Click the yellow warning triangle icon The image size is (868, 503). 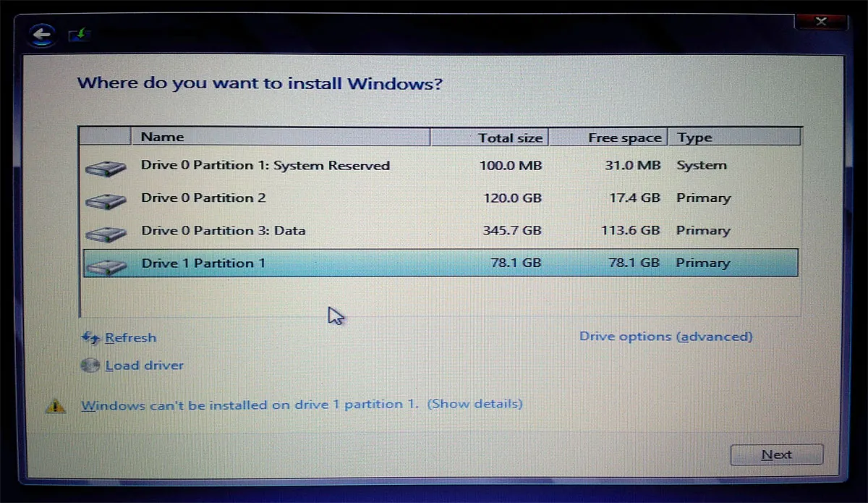[56, 405]
